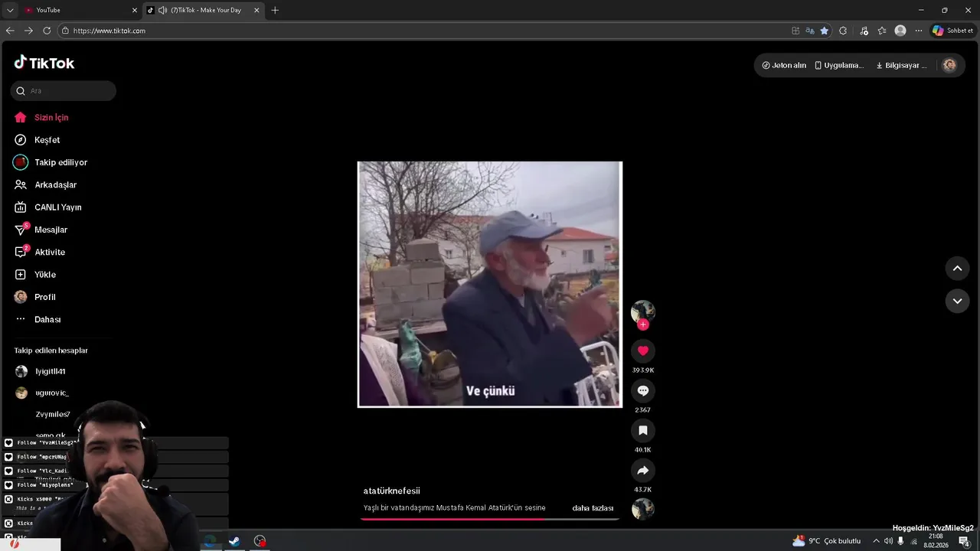The width and height of the screenshot is (980, 551).
Task: Click the address bar URL
Action: [109, 31]
